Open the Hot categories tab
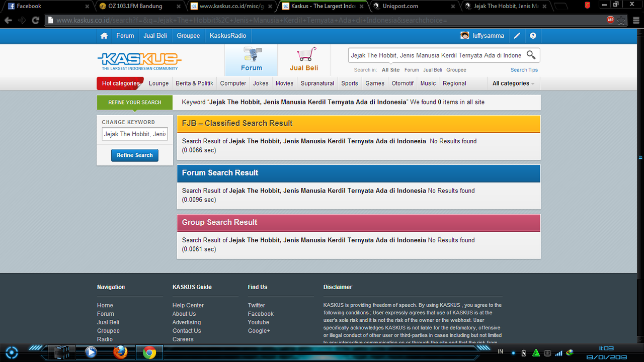 coord(120,83)
